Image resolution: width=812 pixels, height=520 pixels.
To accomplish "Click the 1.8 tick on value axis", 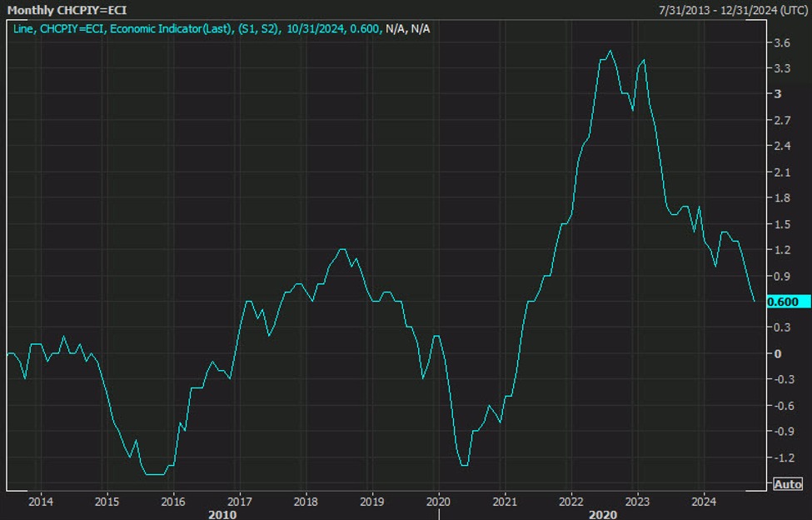I will 782,197.
